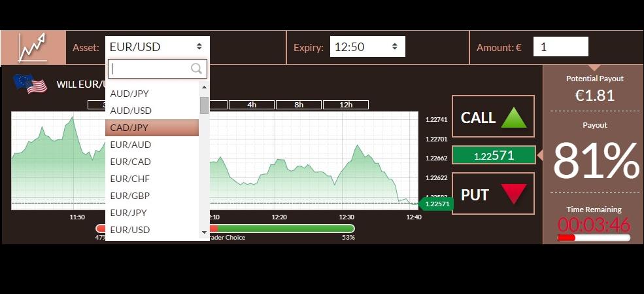
Task: Click the countdown timer 00:03:46
Action: pos(594,225)
